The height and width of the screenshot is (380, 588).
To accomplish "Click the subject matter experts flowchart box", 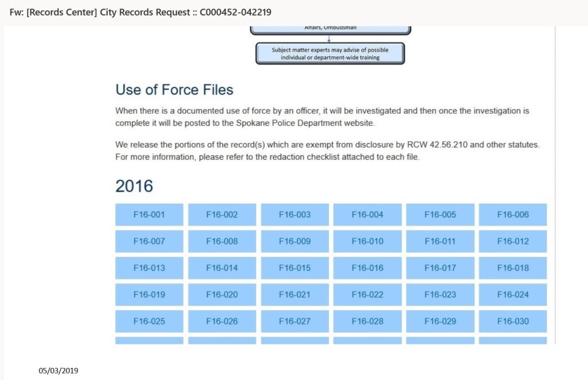I will pos(330,53).
